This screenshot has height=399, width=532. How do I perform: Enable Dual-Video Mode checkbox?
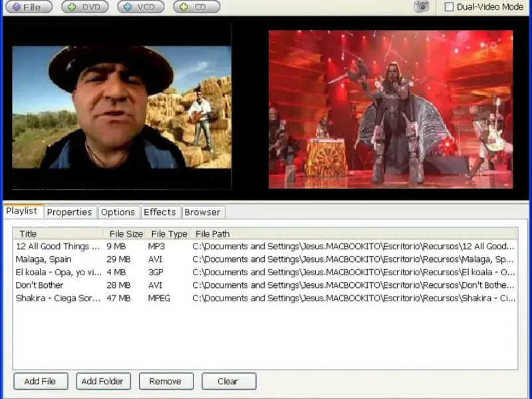point(449,7)
